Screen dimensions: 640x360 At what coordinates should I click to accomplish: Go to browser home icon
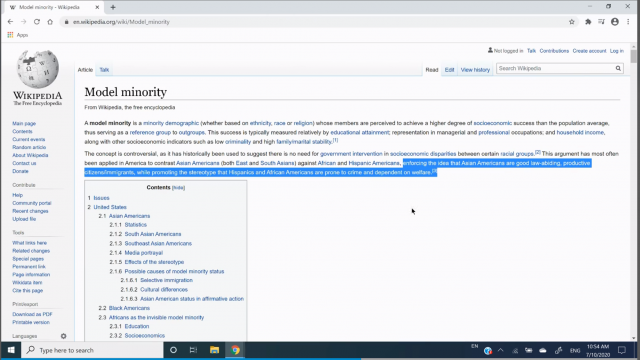(50, 22)
